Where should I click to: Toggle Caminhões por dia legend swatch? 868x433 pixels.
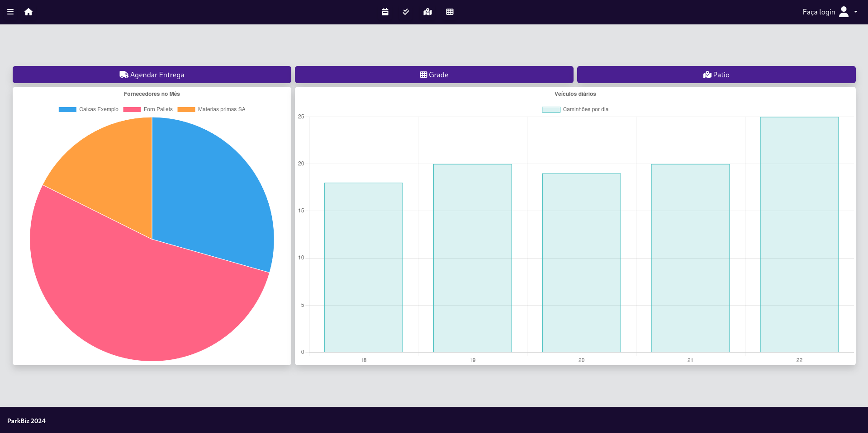(x=551, y=109)
